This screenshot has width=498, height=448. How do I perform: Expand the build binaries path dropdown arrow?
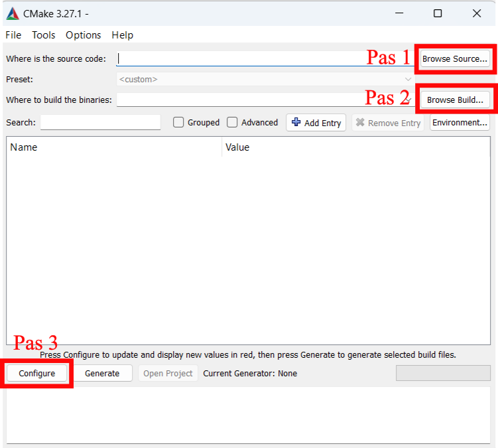coord(408,100)
